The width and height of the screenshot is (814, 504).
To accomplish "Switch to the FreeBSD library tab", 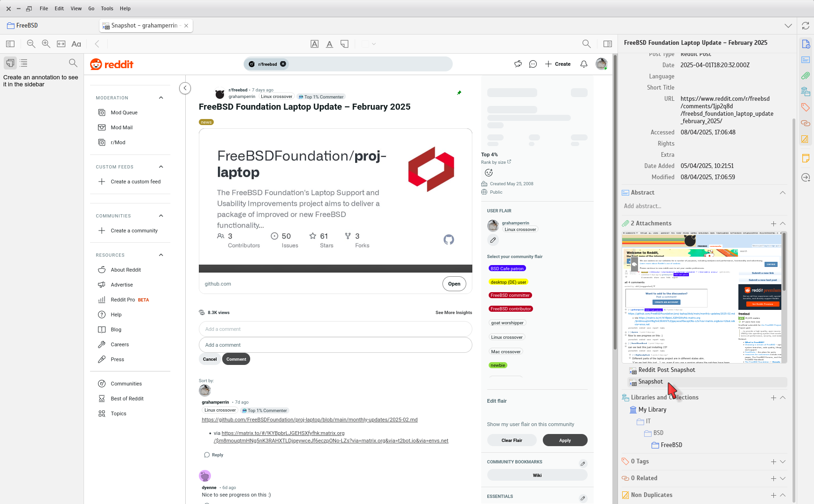I will pos(22,26).
